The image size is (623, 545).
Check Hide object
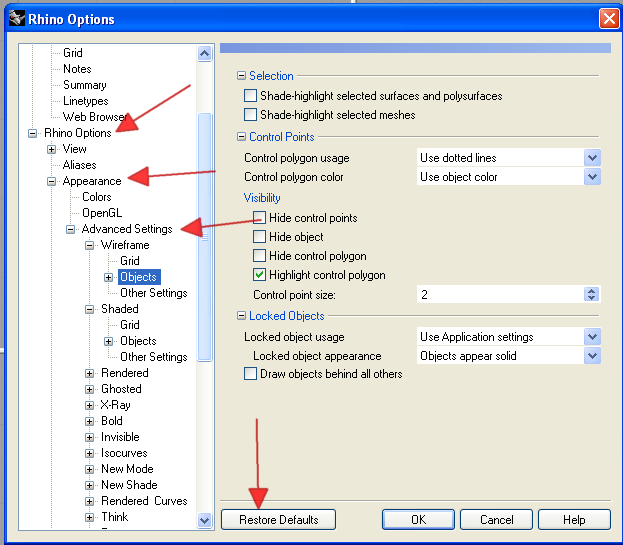click(259, 237)
